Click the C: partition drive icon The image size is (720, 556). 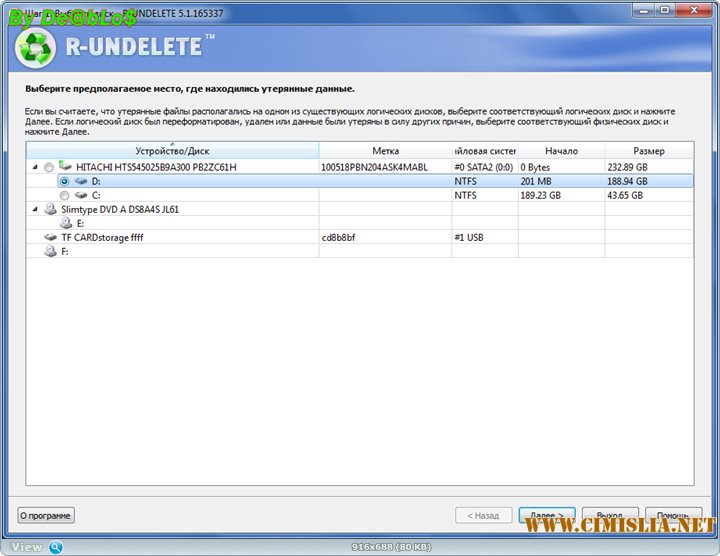click(80, 196)
